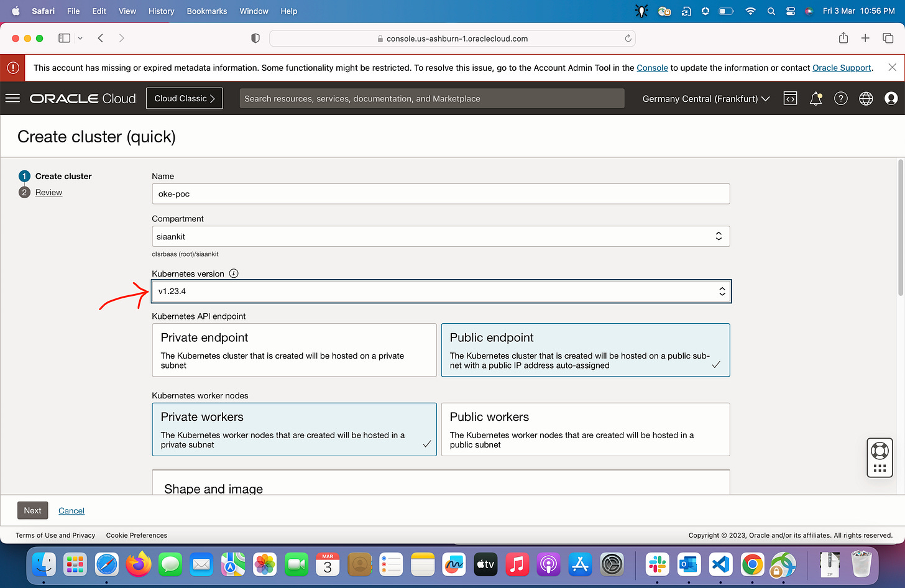Click the Safari address bar

pyautogui.click(x=452, y=39)
